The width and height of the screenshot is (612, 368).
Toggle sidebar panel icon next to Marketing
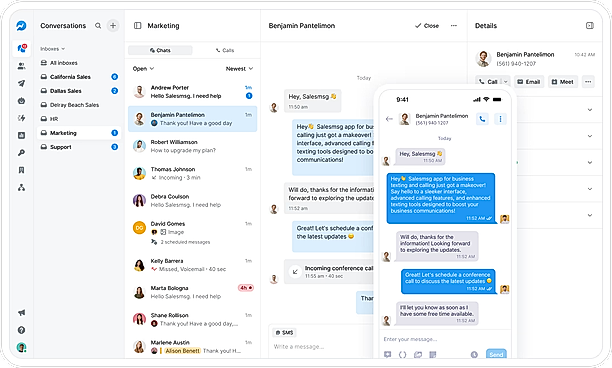click(x=137, y=26)
